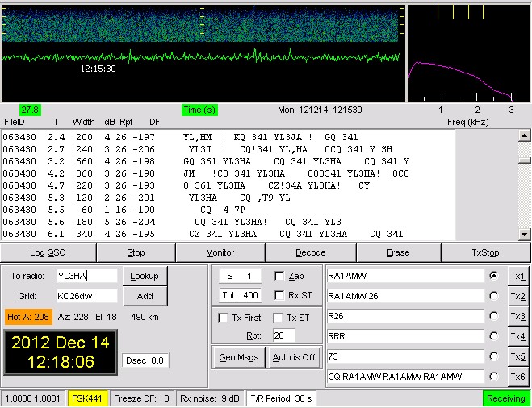532x408 pixels.
Task: Click the file name Mon_121214_121530 label
Action: tap(320, 110)
